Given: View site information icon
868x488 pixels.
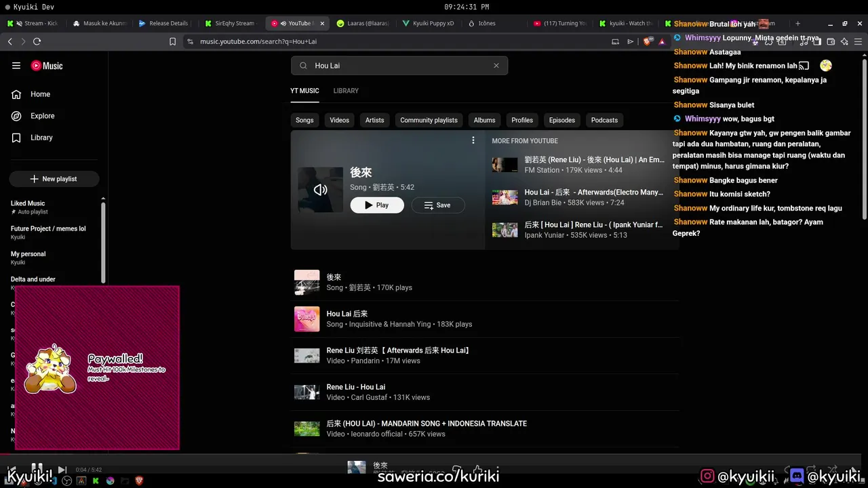Looking at the screenshot, I should [190, 41].
